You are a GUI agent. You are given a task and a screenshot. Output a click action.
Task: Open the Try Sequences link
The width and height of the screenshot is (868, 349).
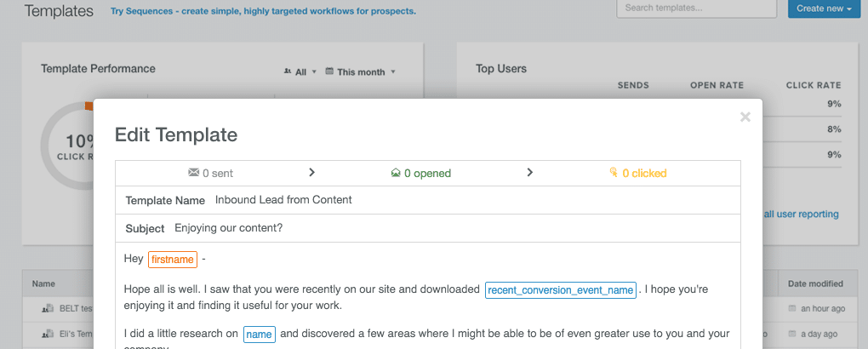click(x=263, y=12)
